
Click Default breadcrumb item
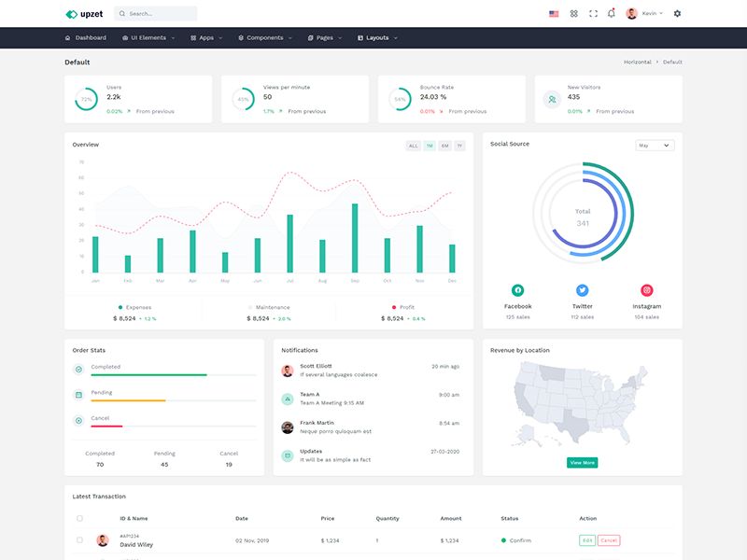pyautogui.click(x=672, y=62)
